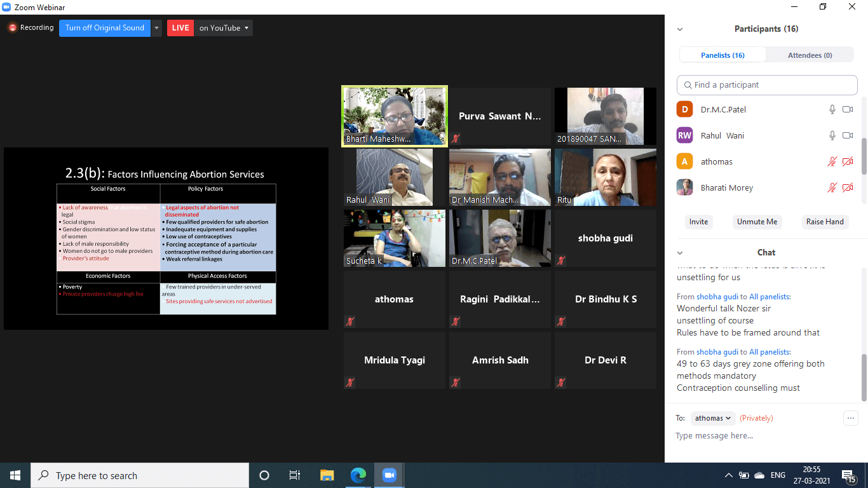This screenshot has height=488, width=868.
Task: Open Microsoft Edge from the taskbar
Action: pos(358,475)
